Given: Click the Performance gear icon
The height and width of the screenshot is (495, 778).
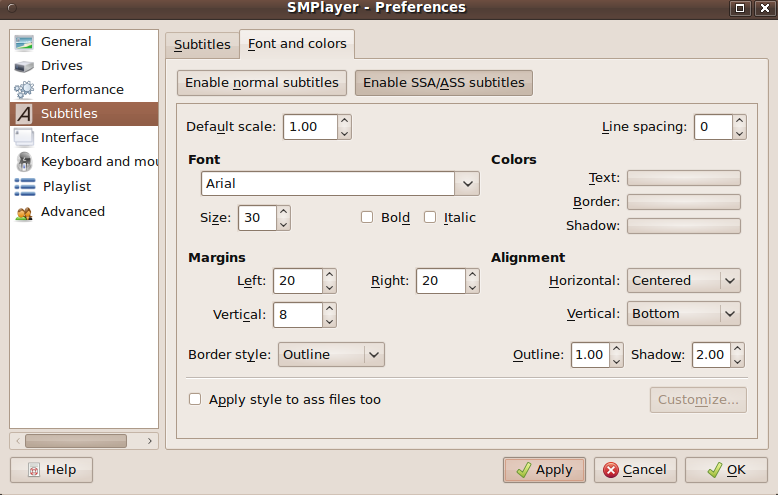Looking at the screenshot, I should (24, 90).
